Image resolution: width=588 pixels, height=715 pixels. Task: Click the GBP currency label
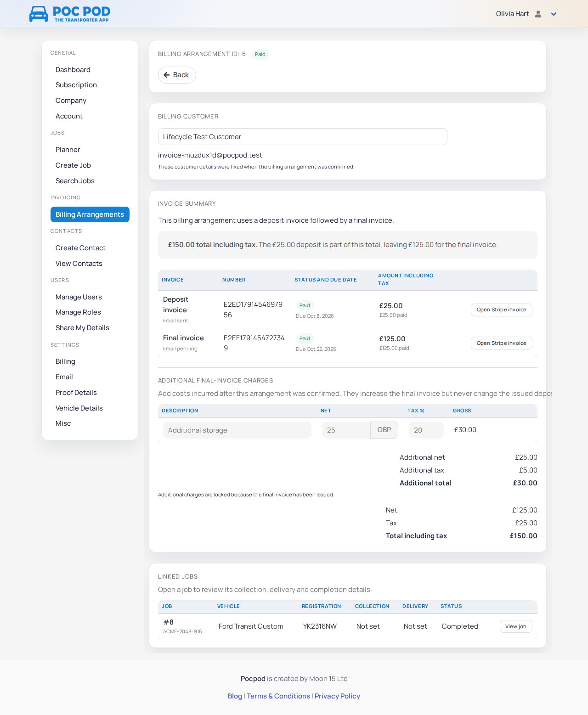[384, 430]
